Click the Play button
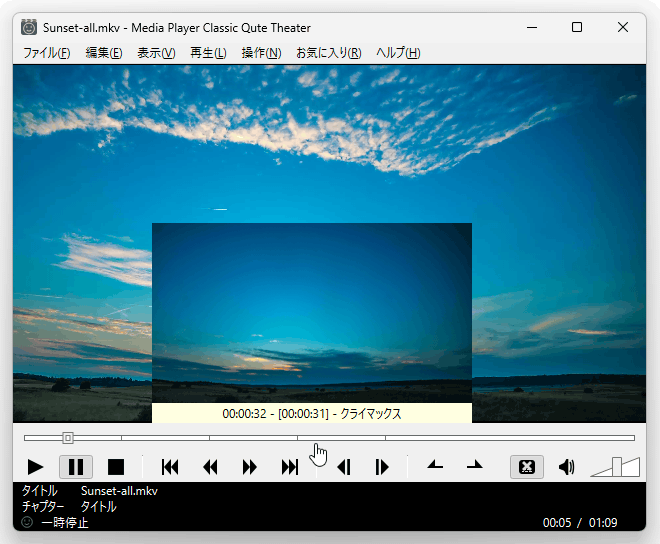Viewport: 660px width, 544px height. pyautogui.click(x=35, y=467)
